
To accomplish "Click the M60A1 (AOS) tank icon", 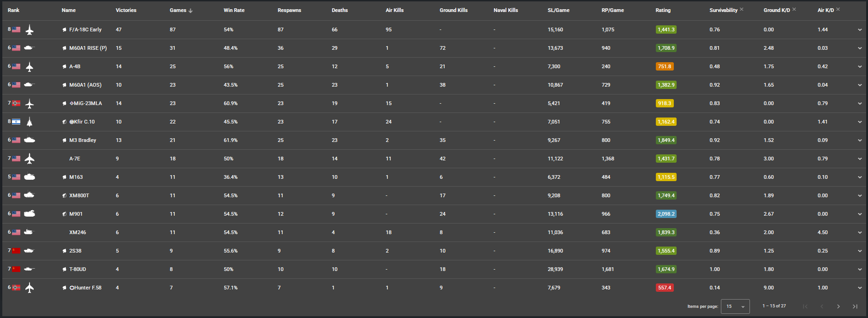I will pyautogui.click(x=30, y=85).
